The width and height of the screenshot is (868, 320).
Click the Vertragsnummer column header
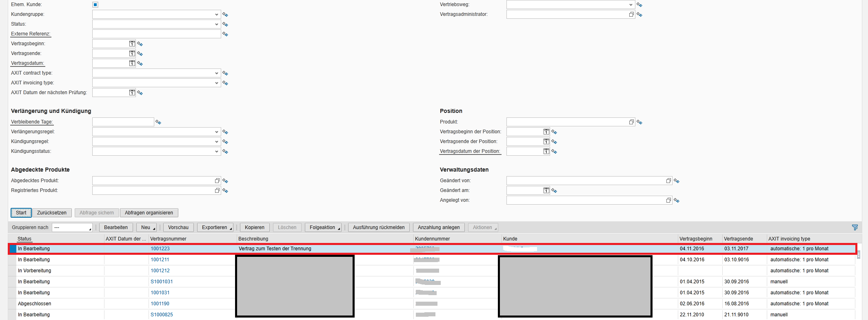pos(168,239)
